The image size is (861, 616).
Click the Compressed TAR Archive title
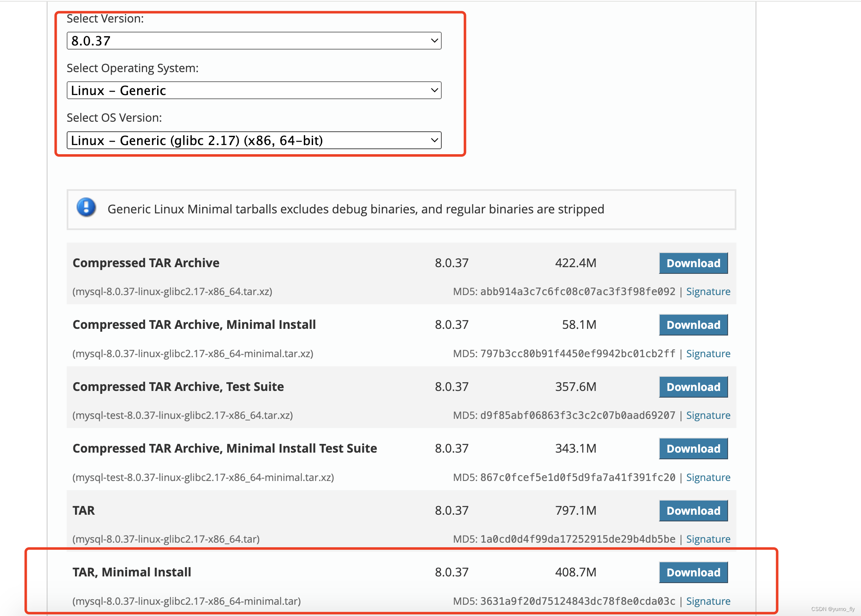click(146, 263)
